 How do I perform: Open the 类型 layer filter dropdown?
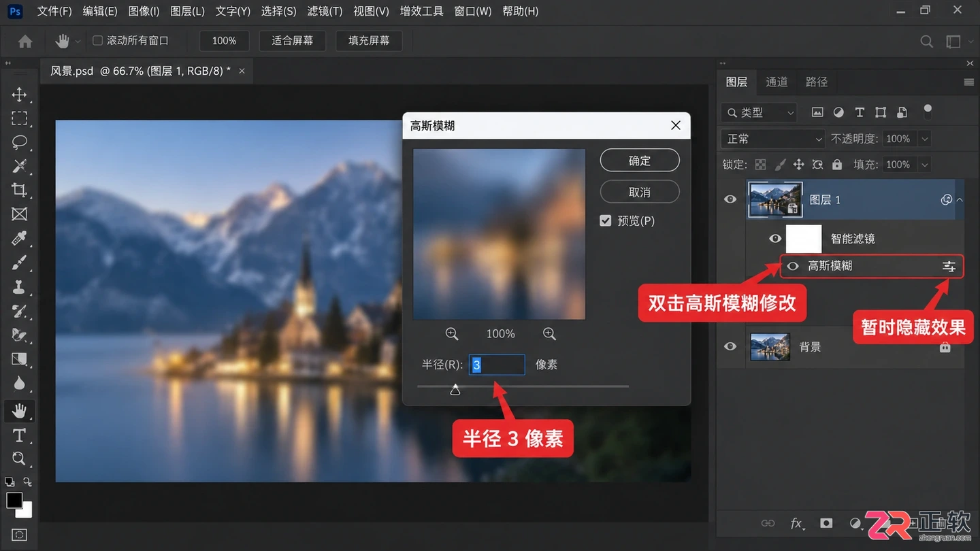[759, 112]
